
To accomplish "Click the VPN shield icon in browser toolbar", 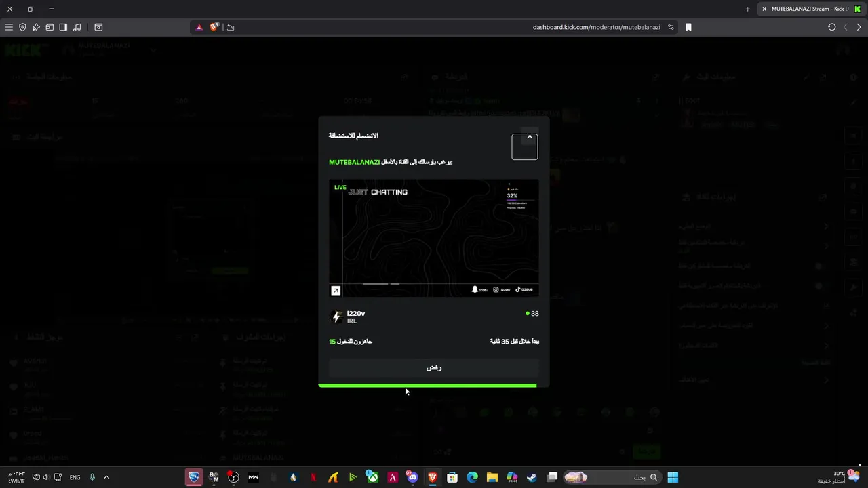I will click(22, 27).
